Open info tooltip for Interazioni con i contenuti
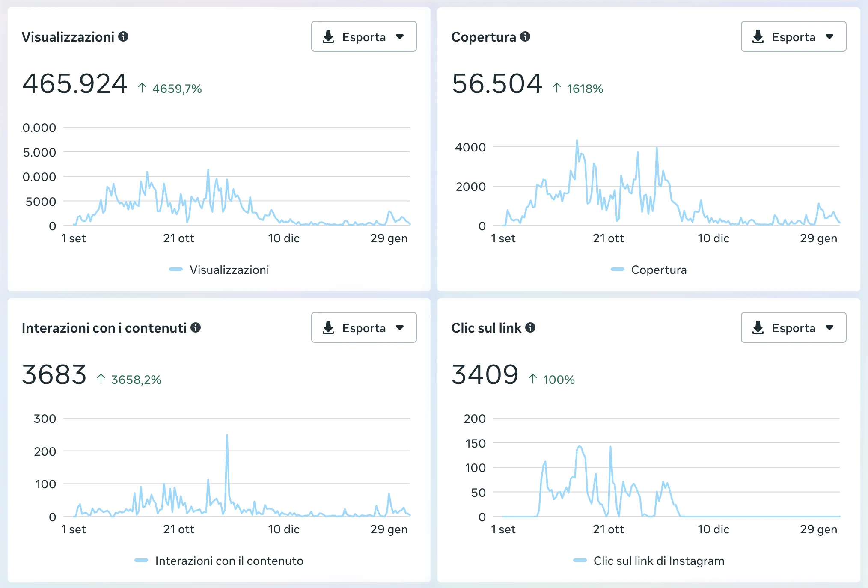 pos(196,327)
